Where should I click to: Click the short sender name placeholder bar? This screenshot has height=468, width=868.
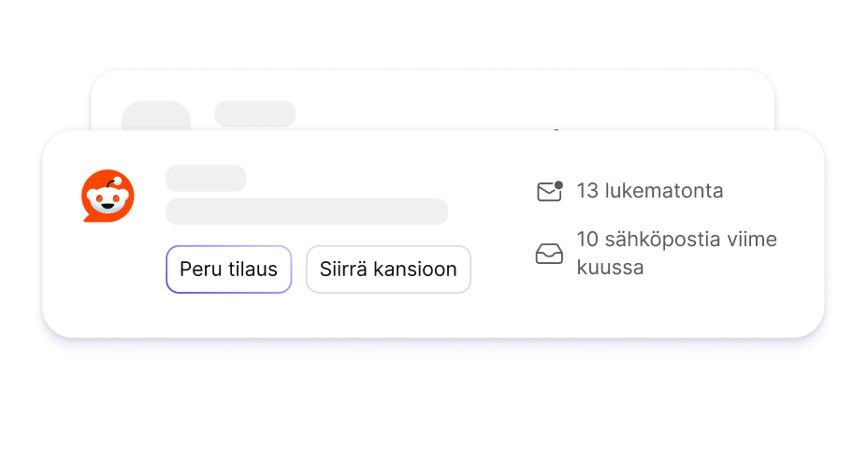click(206, 178)
